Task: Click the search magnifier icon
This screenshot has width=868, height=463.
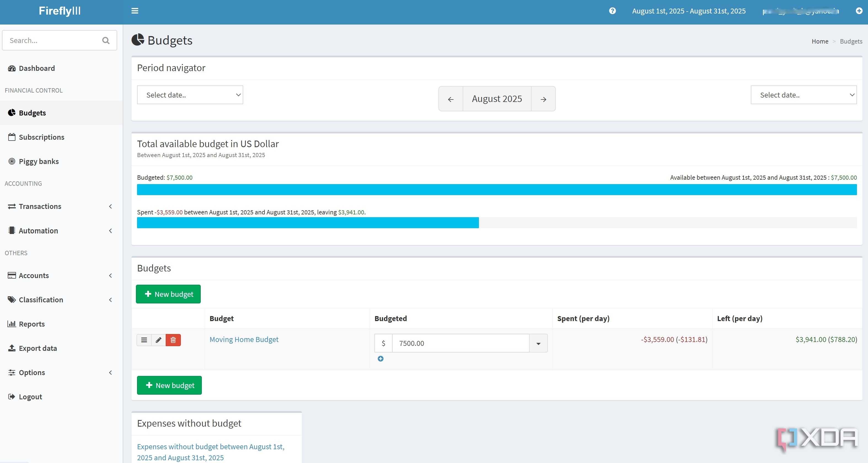Action: point(106,41)
